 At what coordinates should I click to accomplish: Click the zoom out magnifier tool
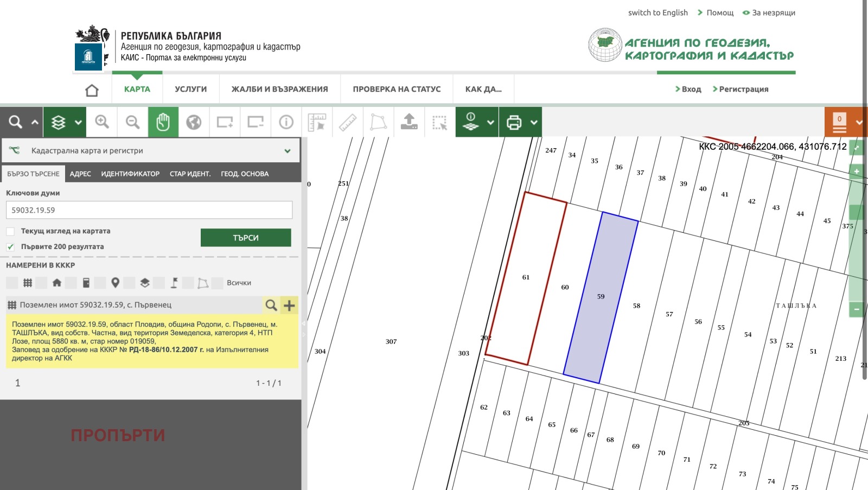pos(133,122)
